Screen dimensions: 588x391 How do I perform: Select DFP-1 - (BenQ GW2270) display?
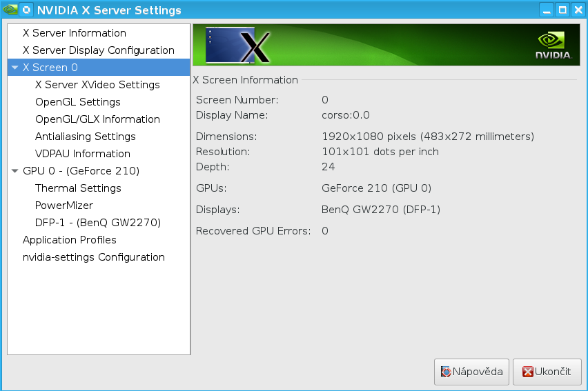point(98,223)
